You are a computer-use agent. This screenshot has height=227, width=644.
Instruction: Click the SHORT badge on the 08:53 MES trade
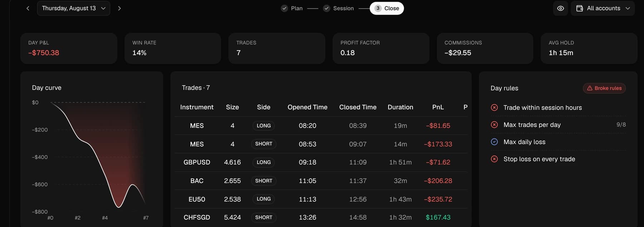(x=264, y=144)
